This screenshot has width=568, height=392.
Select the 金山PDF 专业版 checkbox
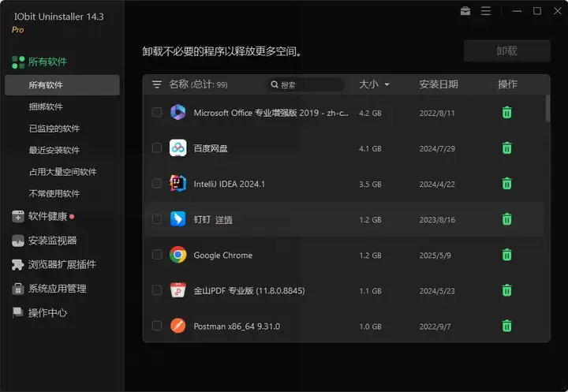click(x=157, y=289)
